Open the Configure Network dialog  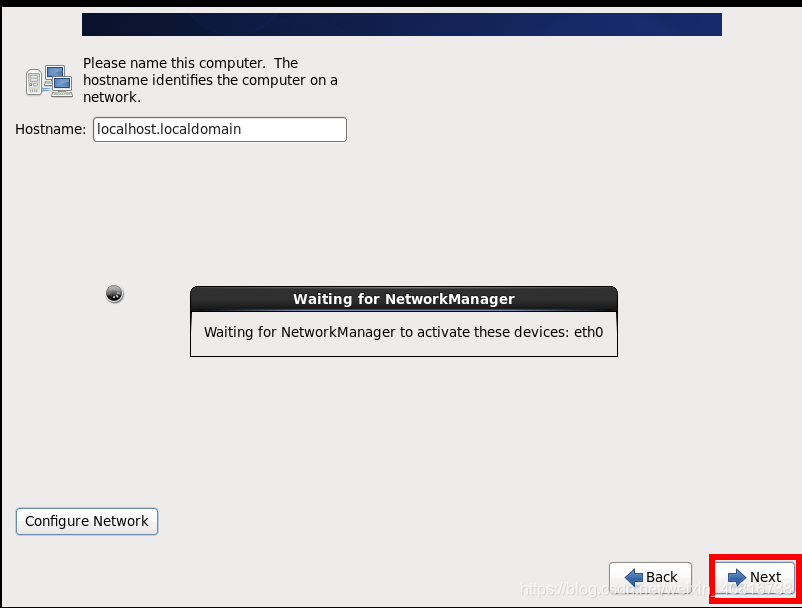tap(87, 521)
